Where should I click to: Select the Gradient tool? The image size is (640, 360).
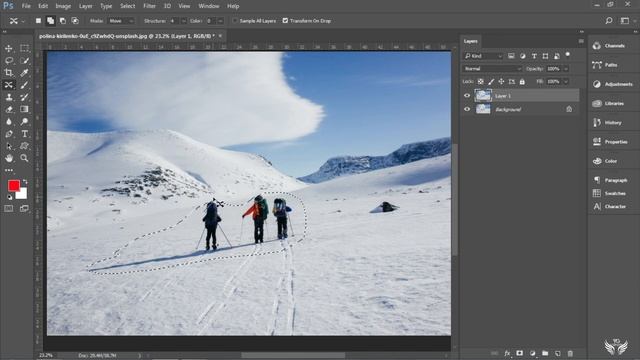tap(24, 109)
